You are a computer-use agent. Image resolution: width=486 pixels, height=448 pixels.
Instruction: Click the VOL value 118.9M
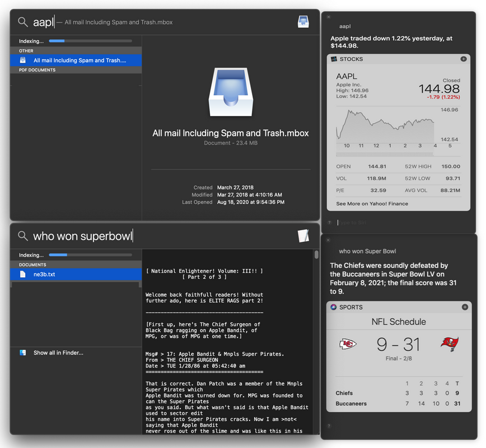point(377,178)
